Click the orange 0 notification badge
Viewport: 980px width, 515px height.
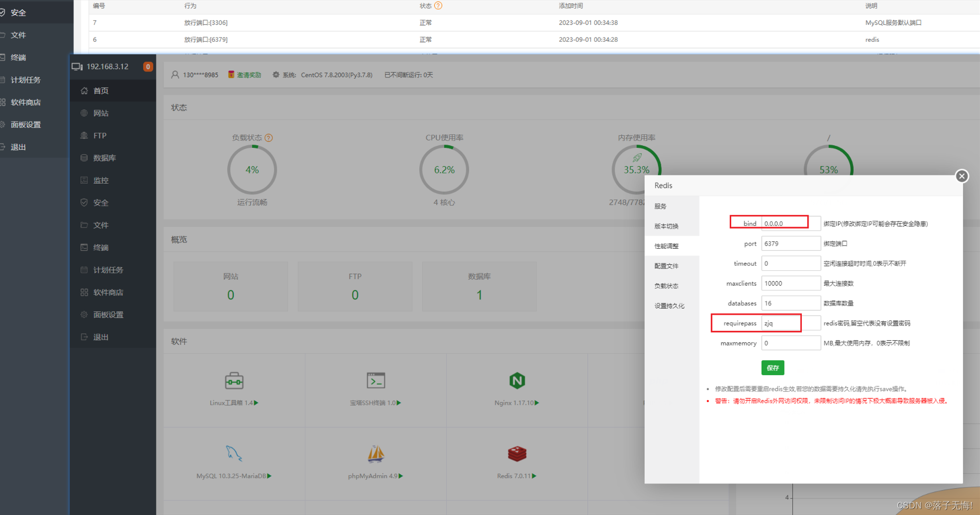pos(148,67)
